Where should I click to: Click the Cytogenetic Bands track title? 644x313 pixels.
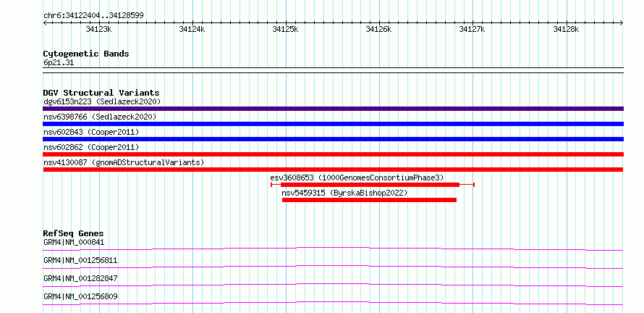pos(86,54)
